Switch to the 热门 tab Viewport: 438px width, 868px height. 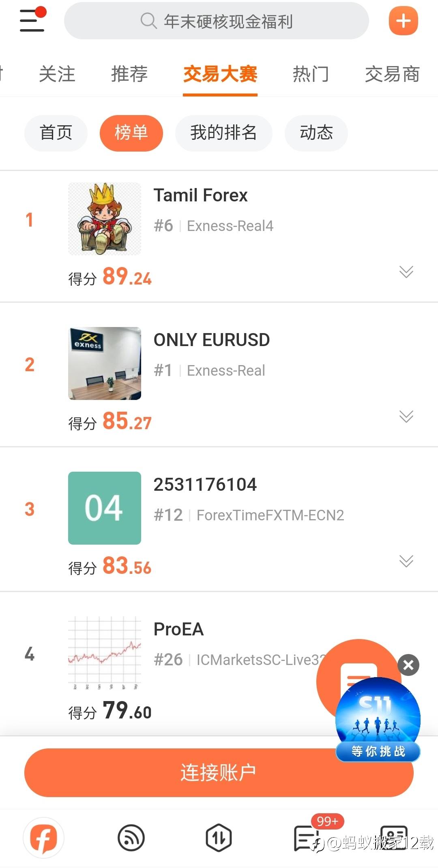coord(311,74)
